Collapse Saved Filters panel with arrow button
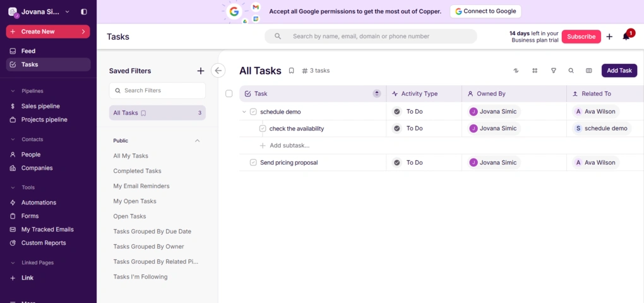 click(218, 71)
